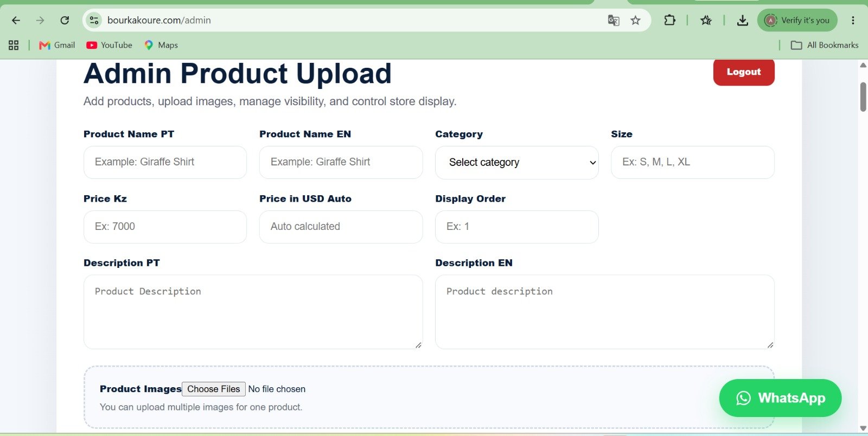Go back with the browser back arrow
Image resolution: width=868 pixels, height=436 pixels.
[x=16, y=21]
